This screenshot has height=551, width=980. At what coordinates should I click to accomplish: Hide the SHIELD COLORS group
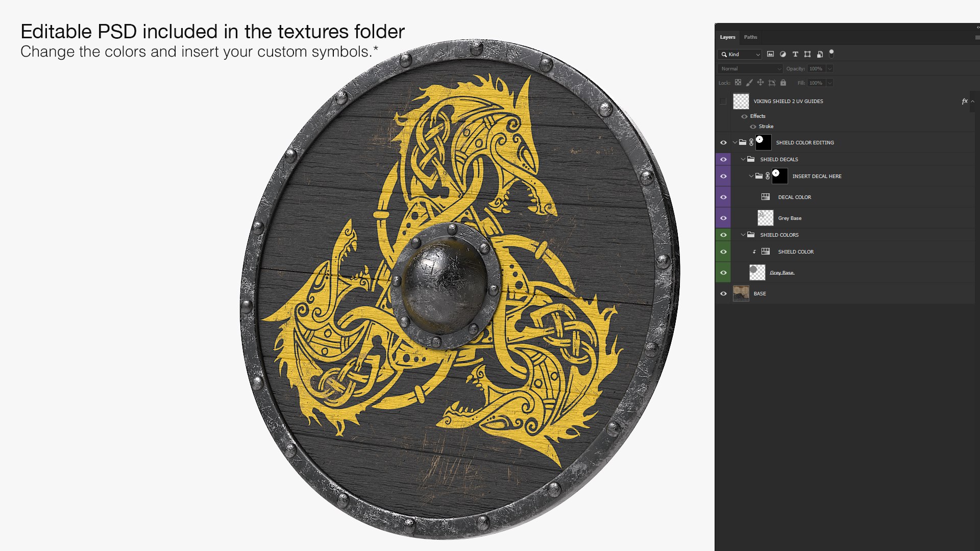(723, 235)
